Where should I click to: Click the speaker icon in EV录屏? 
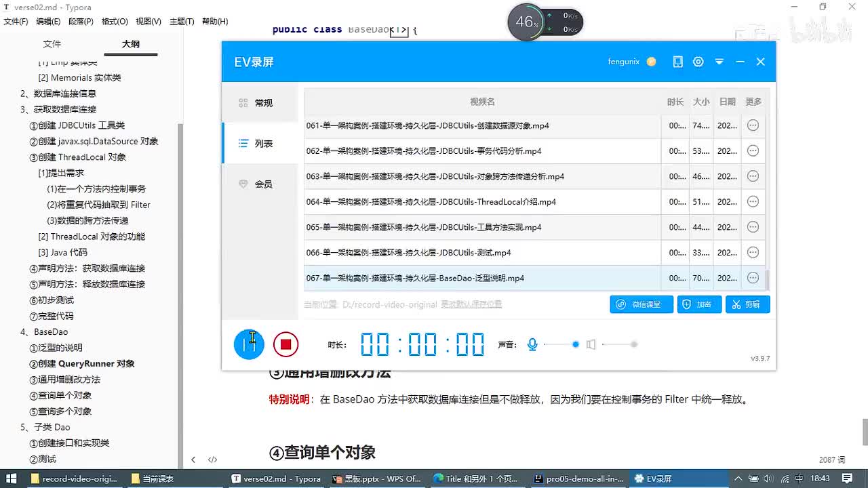[591, 344]
